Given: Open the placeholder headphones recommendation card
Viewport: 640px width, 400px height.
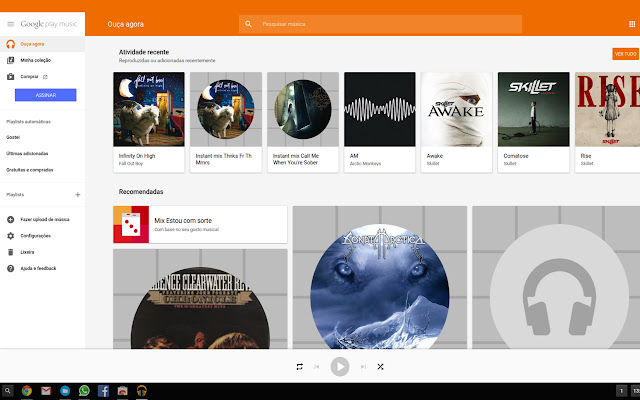Looking at the screenshot, I should (556, 278).
